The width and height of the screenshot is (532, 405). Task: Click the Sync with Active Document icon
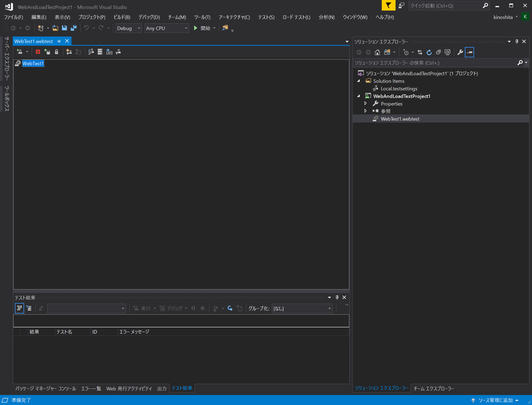point(420,53)
